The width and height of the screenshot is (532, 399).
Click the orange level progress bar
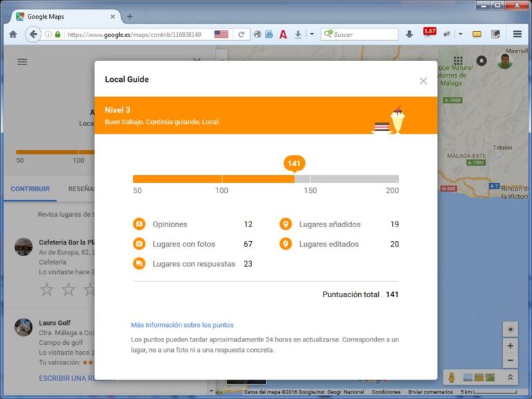tap(266, 179)
